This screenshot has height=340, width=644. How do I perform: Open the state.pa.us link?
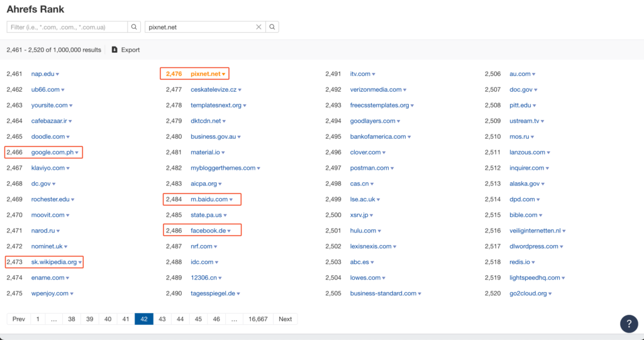[206, 215]
